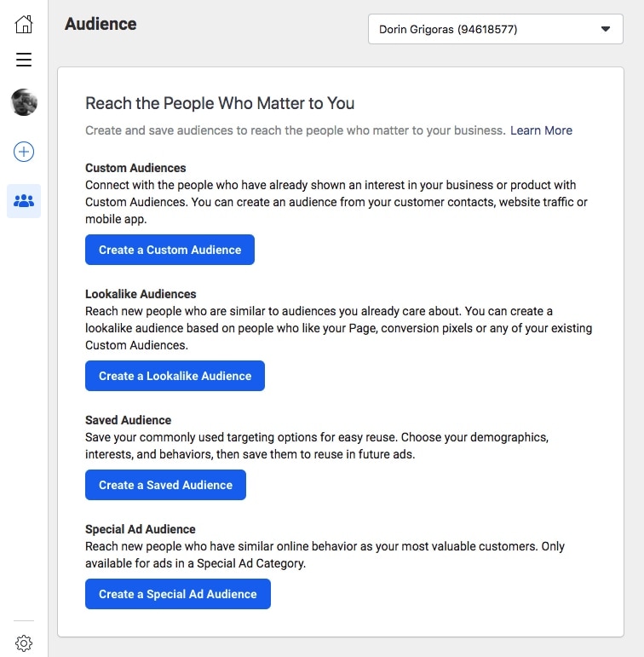Follow the Learn More link
Screen dimensions: 644x657
click(541, 130)
